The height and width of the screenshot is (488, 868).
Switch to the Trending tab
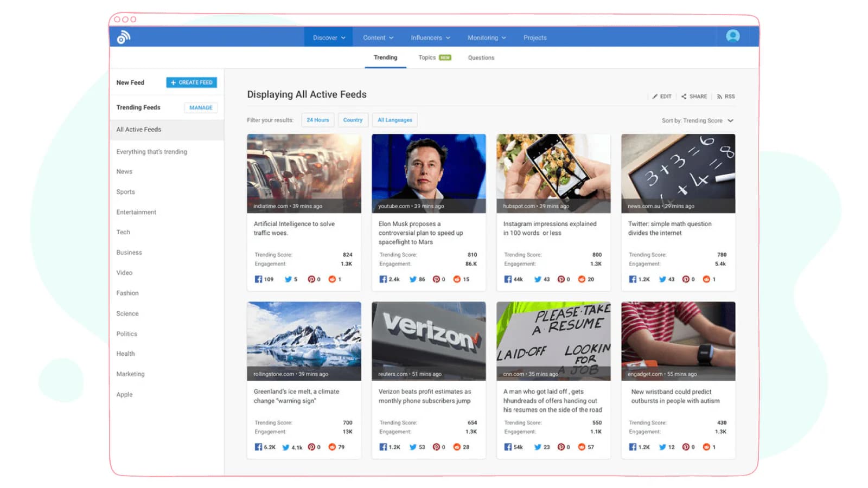385,57
